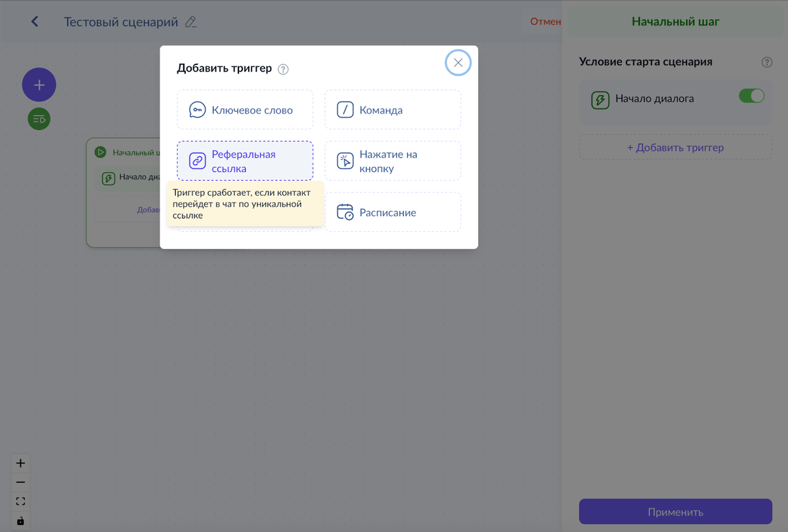This screenshot has width=788, height=532.
Task: Click the slash command icon
Action: (x=345, y=110)
